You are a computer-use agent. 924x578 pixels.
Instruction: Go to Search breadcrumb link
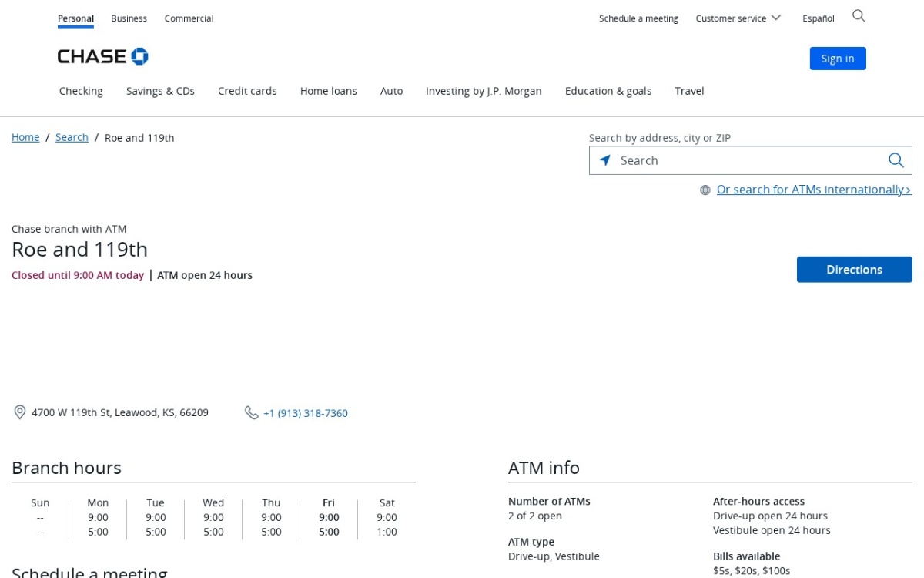coord(72,138)
